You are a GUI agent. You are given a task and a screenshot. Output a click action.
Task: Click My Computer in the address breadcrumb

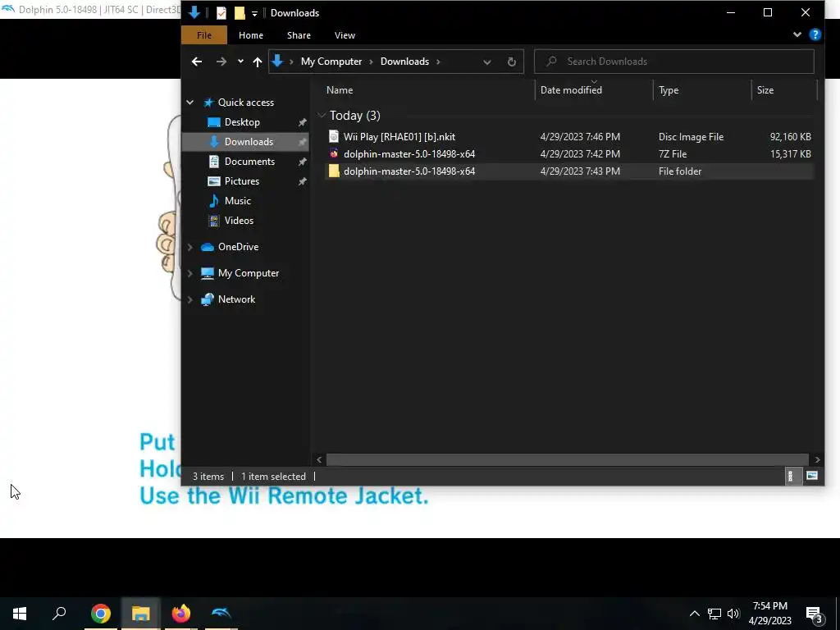tap(331, 62)
